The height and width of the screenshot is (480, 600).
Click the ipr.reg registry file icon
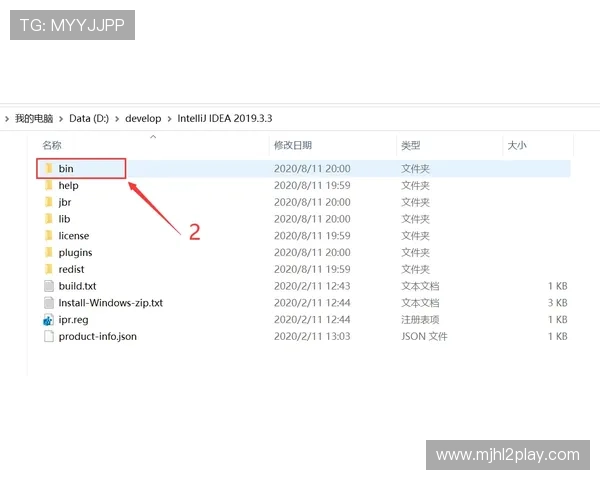49,320
